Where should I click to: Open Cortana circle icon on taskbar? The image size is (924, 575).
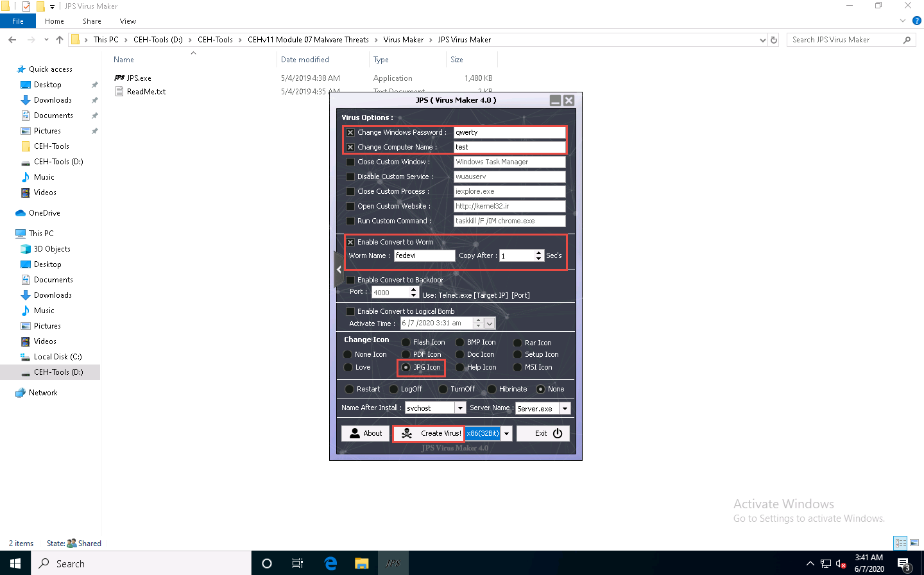pos(267,563)
